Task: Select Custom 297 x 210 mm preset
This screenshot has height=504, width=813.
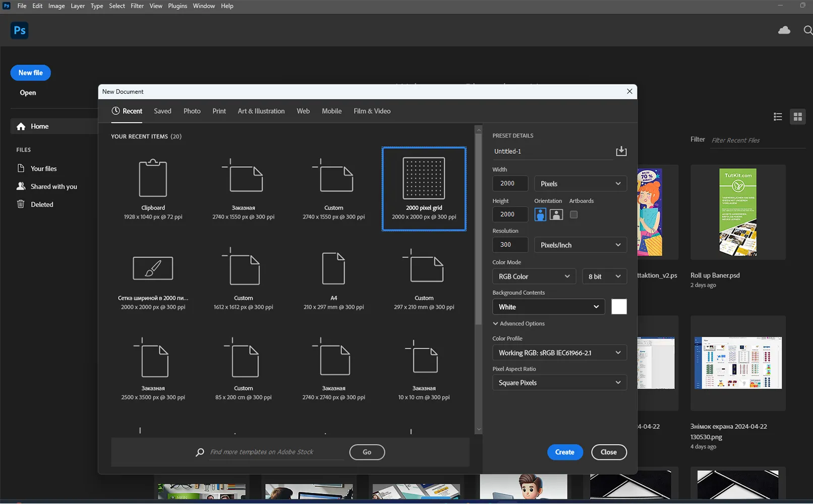Action: [424, 279]
